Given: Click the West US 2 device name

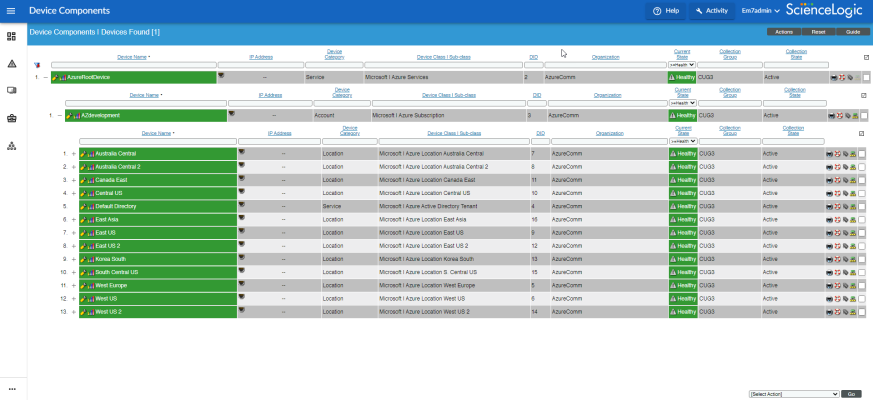Looking at the screenshot, I should tap(109, 312).
